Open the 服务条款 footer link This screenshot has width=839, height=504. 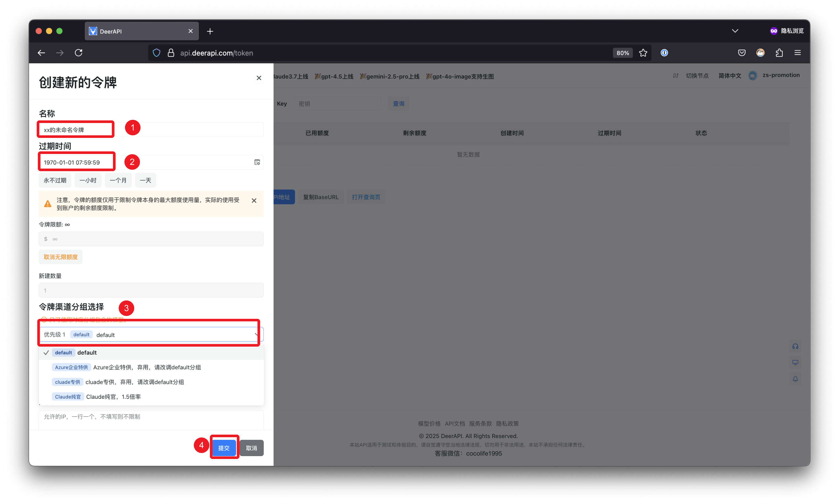pos(480,423)
